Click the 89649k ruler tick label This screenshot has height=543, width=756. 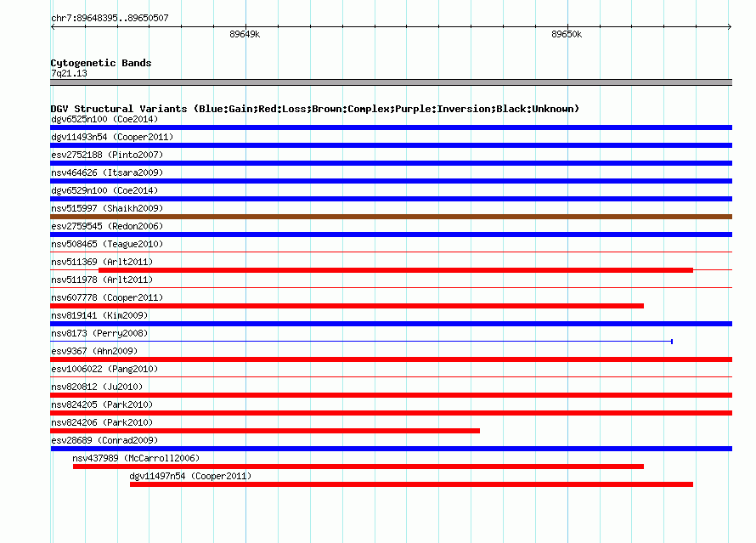tap(245, 34)
